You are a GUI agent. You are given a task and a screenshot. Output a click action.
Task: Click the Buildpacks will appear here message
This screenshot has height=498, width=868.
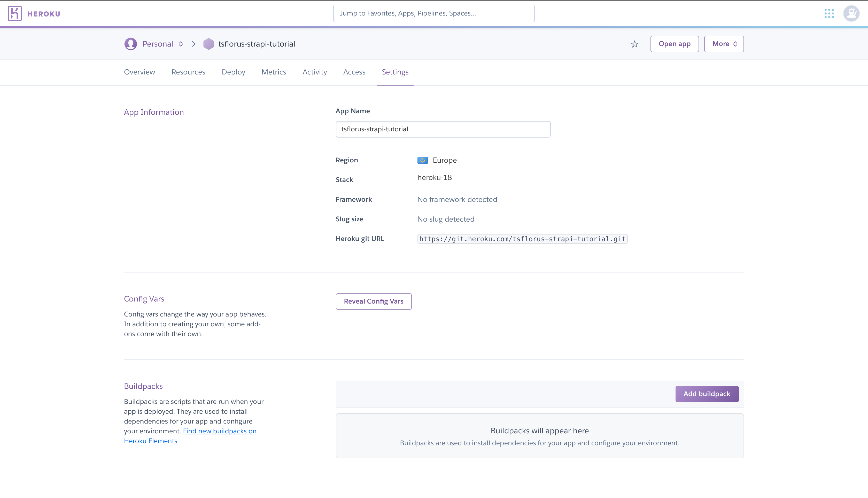[x=540, y=431]
